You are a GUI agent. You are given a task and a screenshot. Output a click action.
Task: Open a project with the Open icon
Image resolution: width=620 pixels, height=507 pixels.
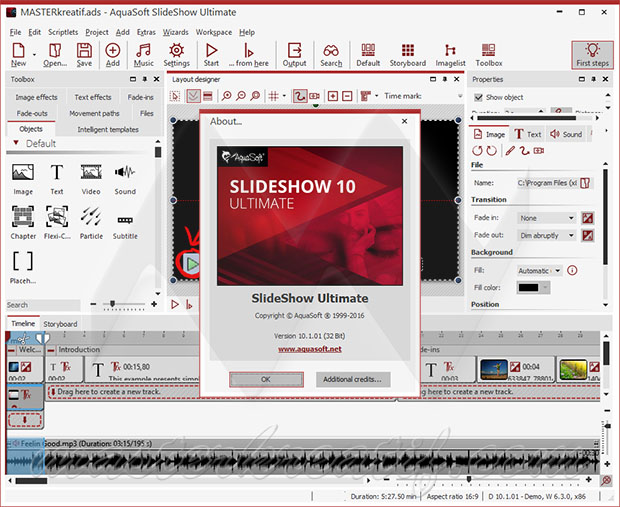coord(55,51)
